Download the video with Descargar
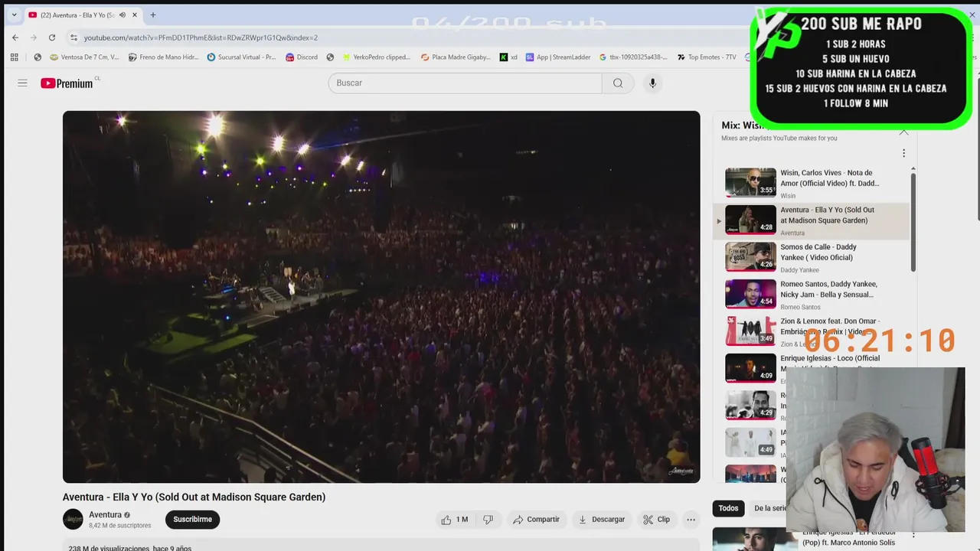The height and width of the screenshot is (551, 980). [601, 520]
